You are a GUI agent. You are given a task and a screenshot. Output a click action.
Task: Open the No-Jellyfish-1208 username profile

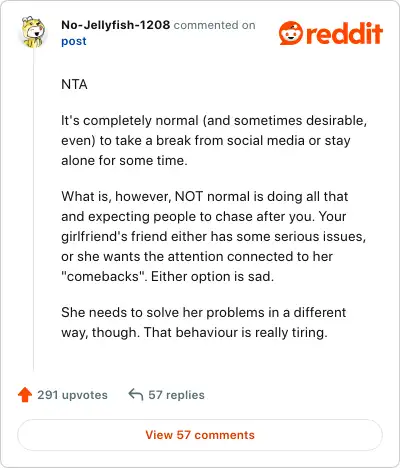(x=115, y=25)
